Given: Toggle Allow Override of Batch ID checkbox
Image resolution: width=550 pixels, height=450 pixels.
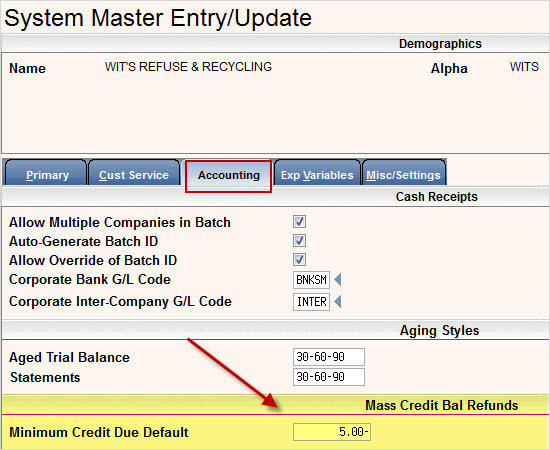Looking at the screenshot, I should 299,260.
